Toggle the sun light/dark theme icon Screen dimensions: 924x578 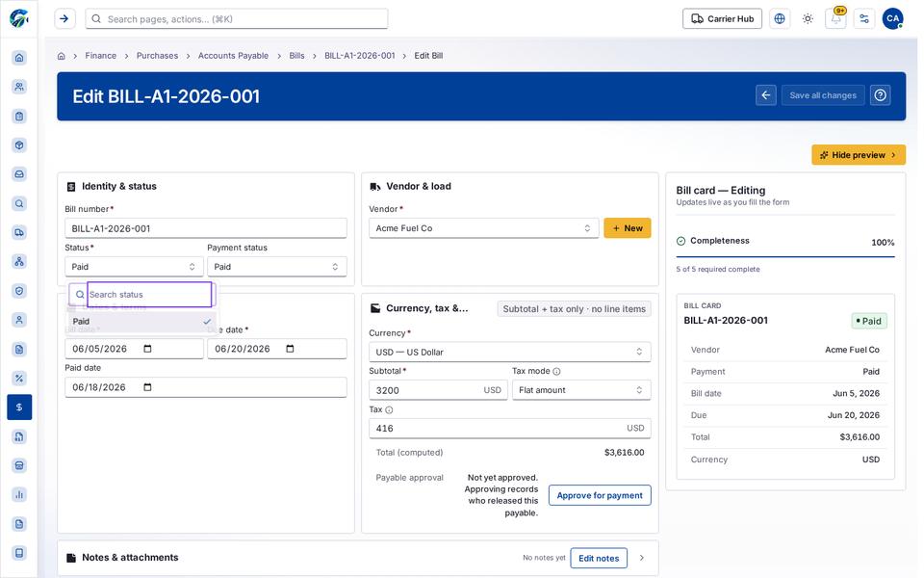[x=808, y=19]
